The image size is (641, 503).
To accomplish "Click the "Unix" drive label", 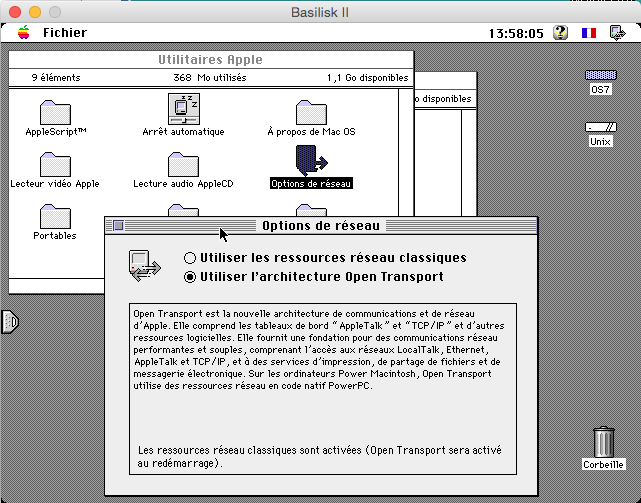I will pyautogui.click(x=600, y=141).
